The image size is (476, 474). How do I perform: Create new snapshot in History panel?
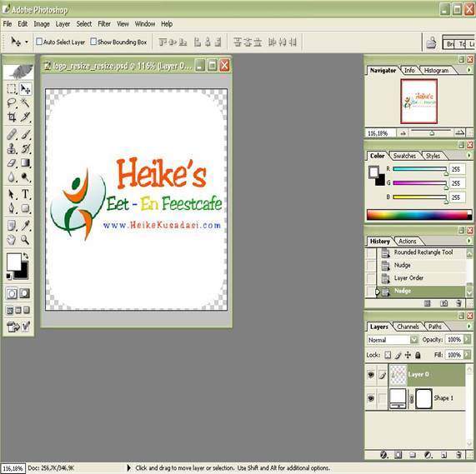tap(443, 303)
